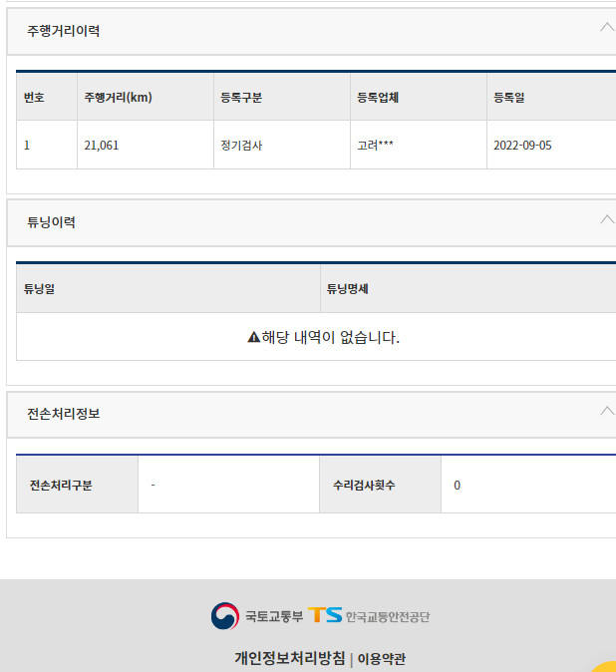Select the mileage value 21,061
The height and width of the screenshot is (672, 616).
click(102, 146)
